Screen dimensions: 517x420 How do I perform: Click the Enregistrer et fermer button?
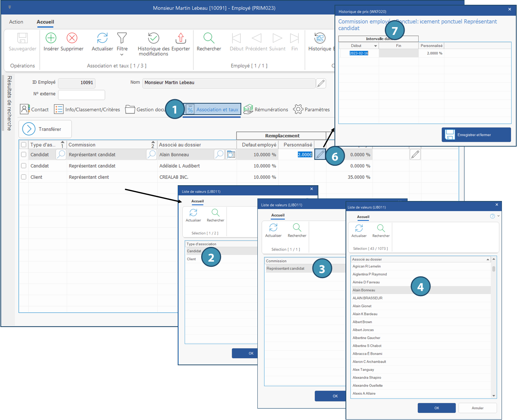coord(476,135)
